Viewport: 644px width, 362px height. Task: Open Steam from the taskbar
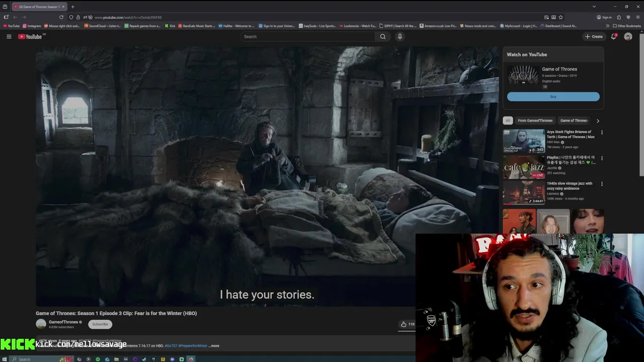coord(144,359)
